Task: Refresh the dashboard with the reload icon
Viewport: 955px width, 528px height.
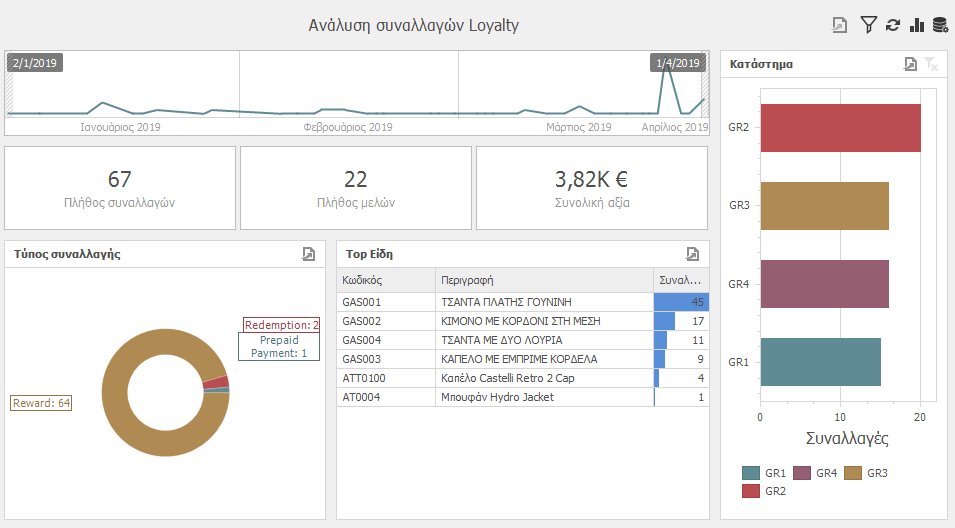Action: click(893, 25)
